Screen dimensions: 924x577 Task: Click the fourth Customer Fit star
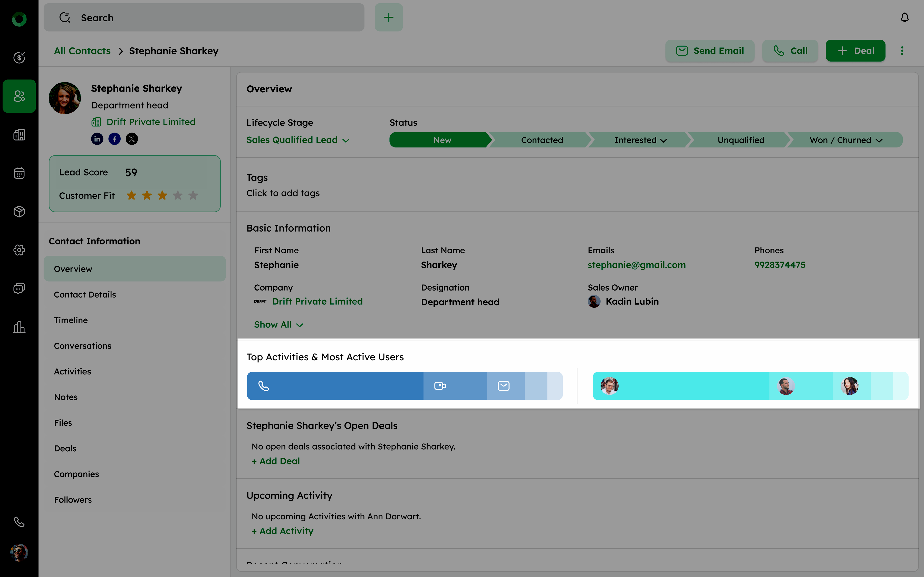pos(178,195)
